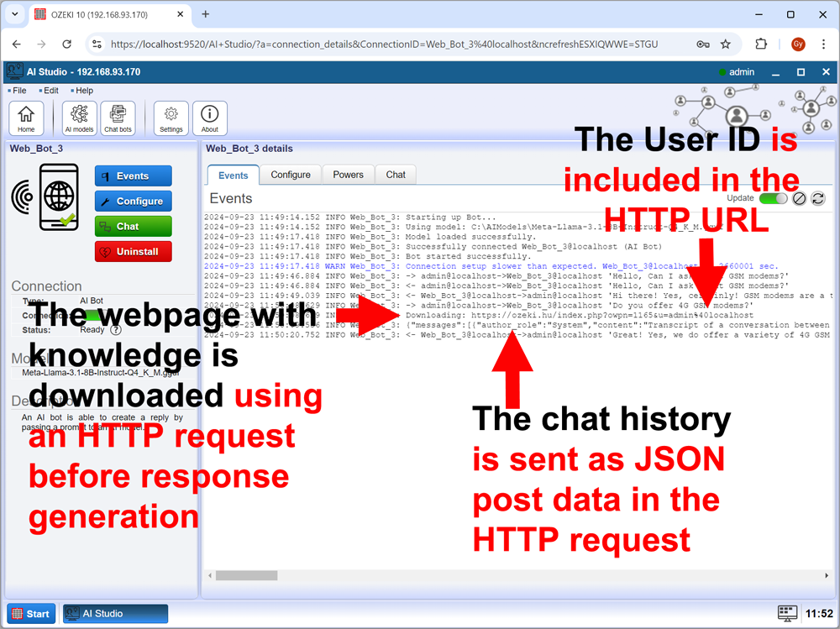Open the Chat bots toolbar icon
Screen dimensions: 840x629
point(118,118)
